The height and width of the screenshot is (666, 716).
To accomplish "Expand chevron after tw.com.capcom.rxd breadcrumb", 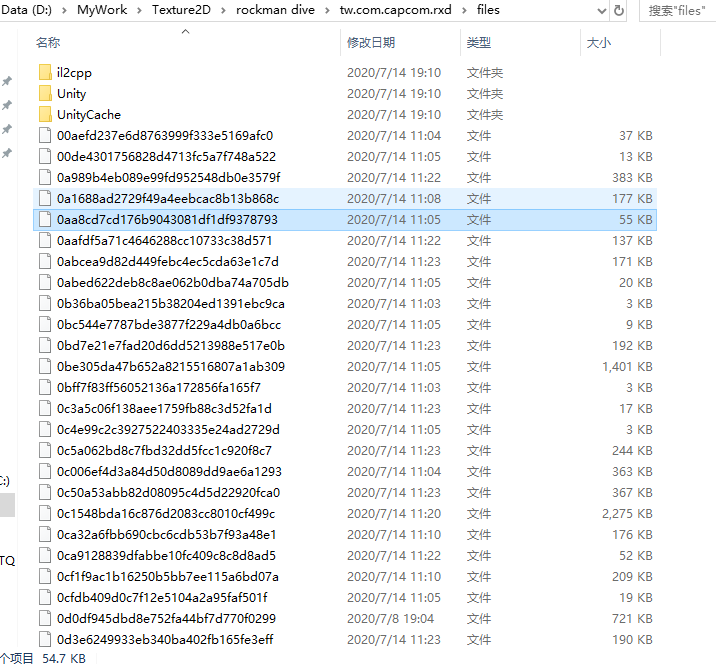I will 464,10.
